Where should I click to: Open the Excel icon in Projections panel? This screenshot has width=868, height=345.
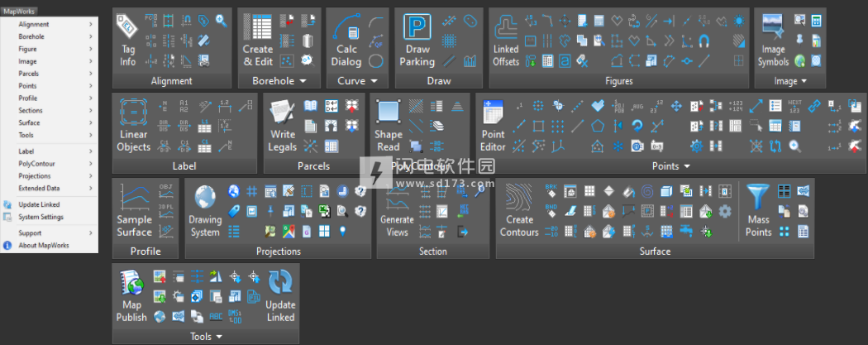(x=324, y=211)
